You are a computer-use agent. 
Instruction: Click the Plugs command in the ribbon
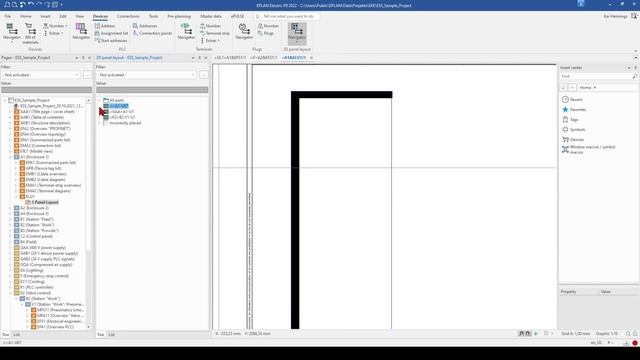pos(266,33)
